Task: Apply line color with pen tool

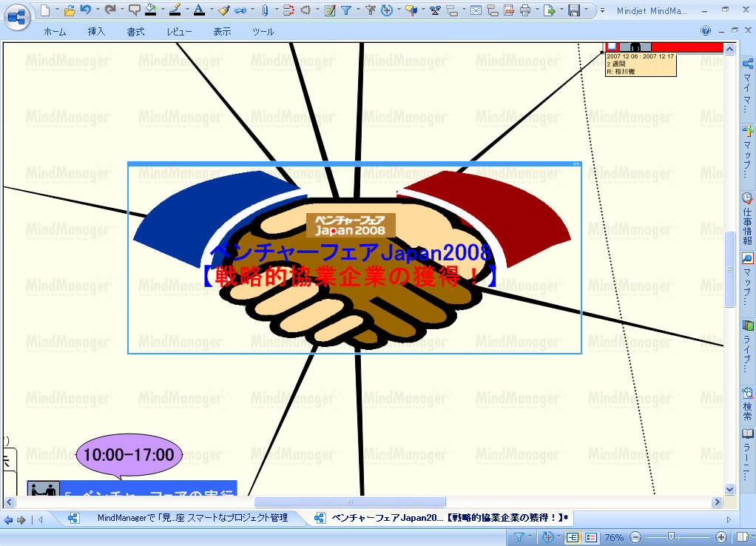Action: [175, 10]
